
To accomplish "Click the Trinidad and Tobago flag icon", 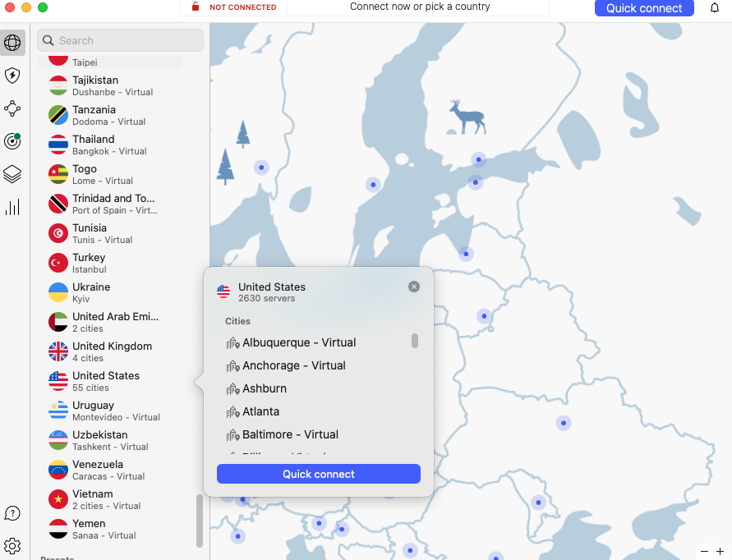I will [58, 204].
